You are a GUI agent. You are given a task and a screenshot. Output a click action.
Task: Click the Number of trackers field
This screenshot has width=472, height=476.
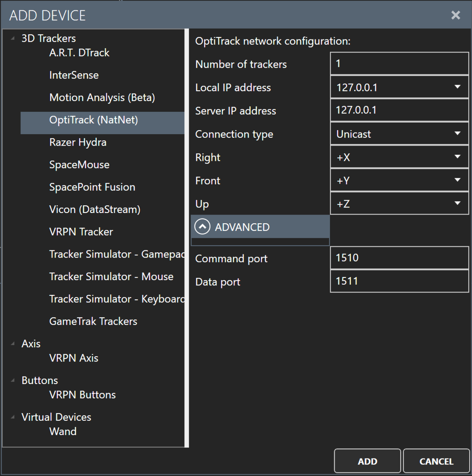[399, 63]
